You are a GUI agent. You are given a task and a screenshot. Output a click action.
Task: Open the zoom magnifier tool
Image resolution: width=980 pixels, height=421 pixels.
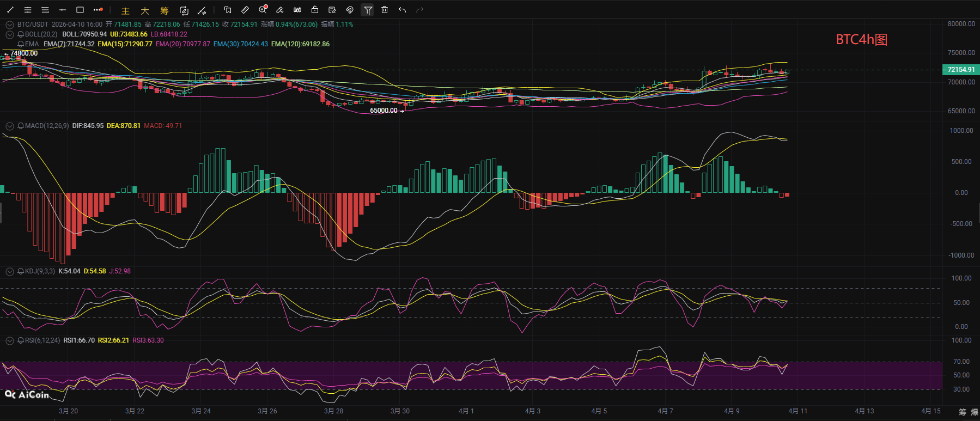263,10
